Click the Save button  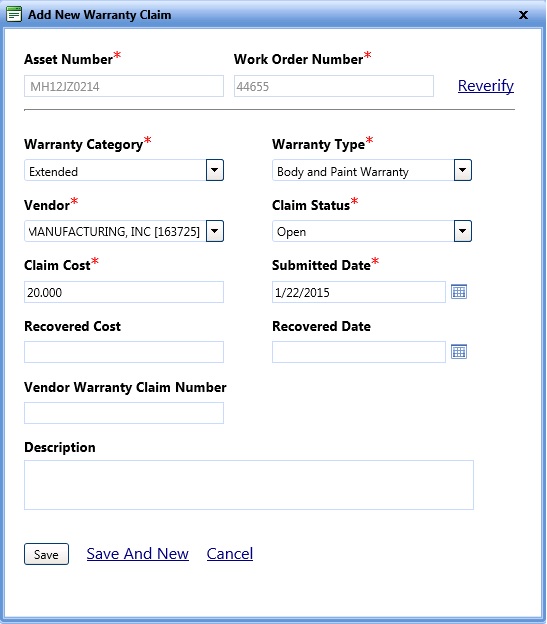46,554
